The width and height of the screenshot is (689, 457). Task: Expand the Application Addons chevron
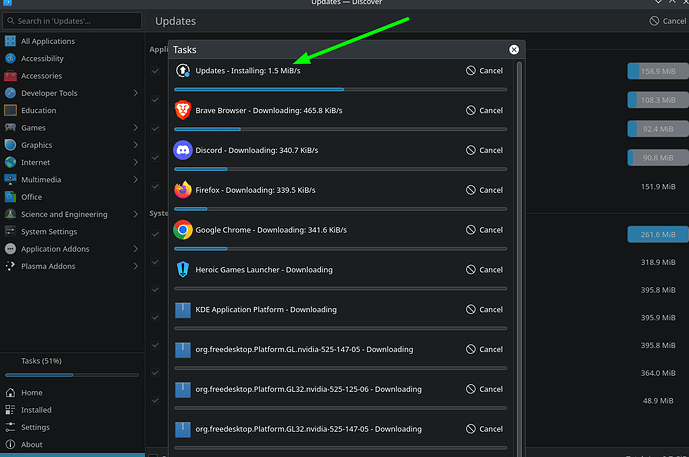pos(135,249)
